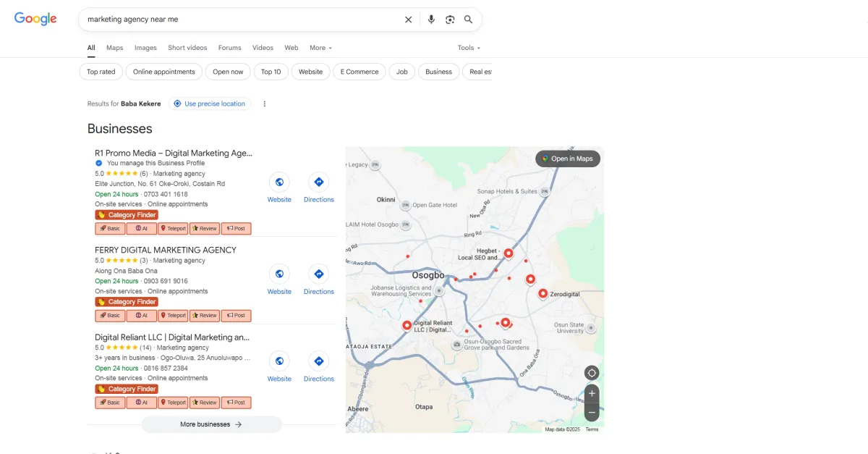The image size is (868, 454).
Task: Click the More businesses button
Action: pyautogui.click(x=211, y=424)
